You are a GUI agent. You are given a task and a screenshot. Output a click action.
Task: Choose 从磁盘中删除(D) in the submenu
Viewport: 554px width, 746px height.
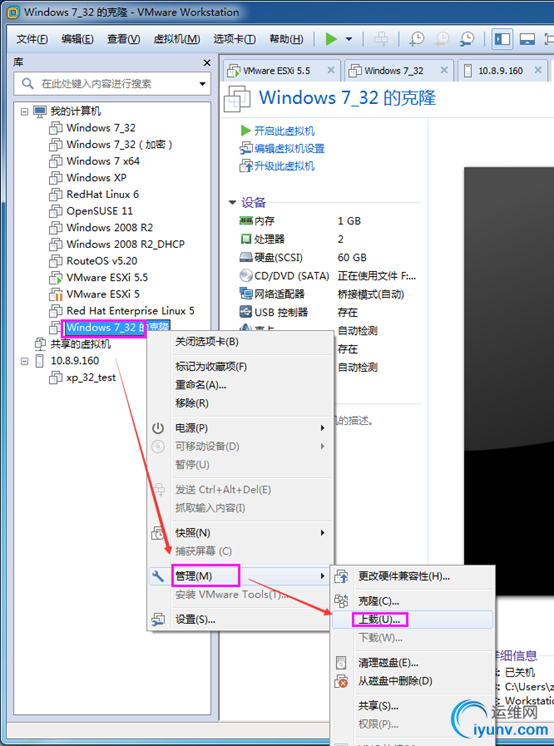(x=413, y=681)
